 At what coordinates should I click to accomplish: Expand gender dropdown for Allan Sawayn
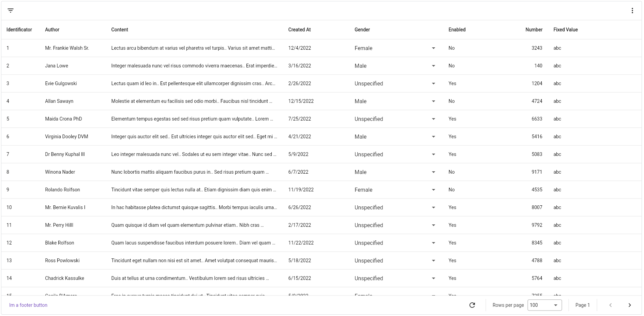click(395, 101)
